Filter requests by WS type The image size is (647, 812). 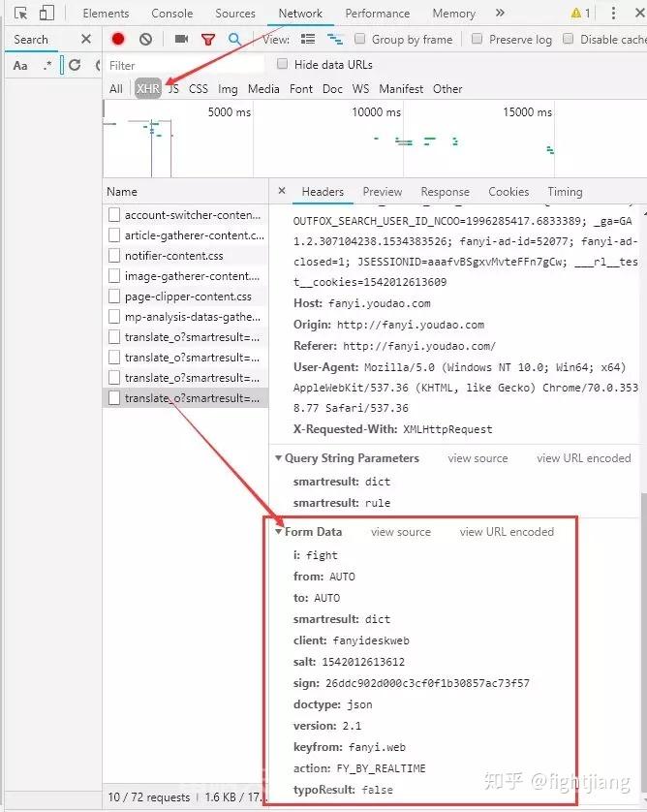pos(360,88)
